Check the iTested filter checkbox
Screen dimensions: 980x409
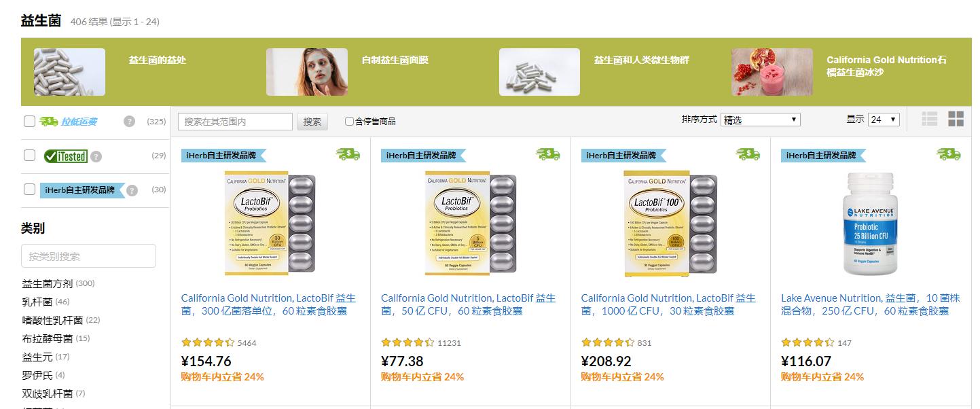click(x=29, y=156)
